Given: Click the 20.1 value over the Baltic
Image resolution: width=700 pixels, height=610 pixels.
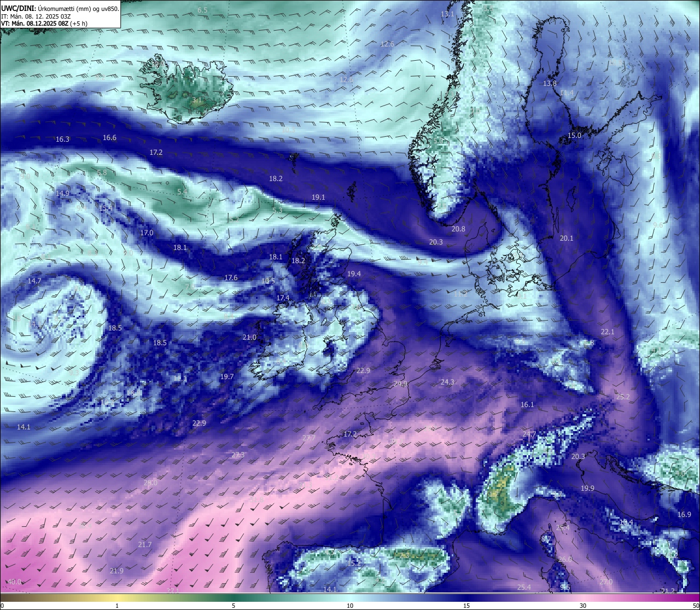Looking at the screenshot, I should click(x=567, y=239).
